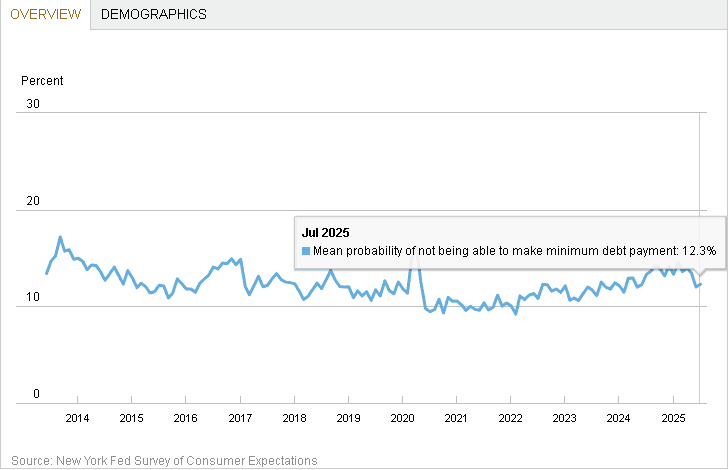Click the line's 2013 peak point
This screenshot has width=728, height=470.
coord(60,237)
